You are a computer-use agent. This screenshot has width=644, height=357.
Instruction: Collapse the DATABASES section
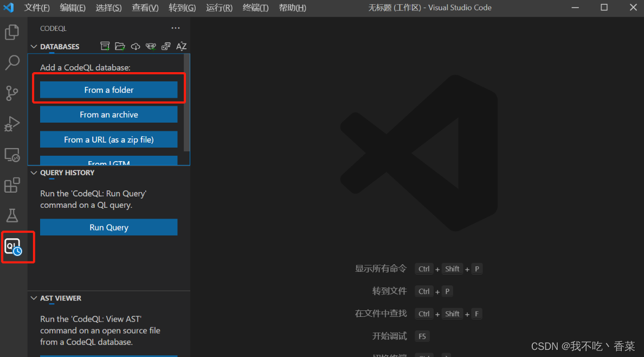pyautogui.click(x=34, y=47)
